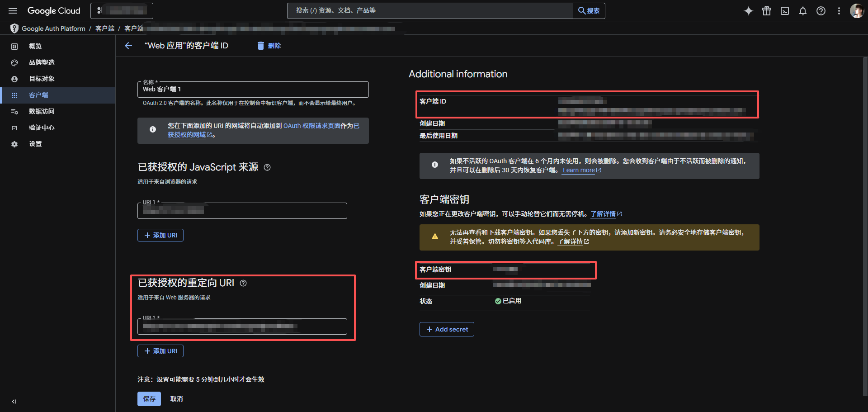868x412 pixels.
Task: Click the Add secret button
Action: tap(447, 329)
